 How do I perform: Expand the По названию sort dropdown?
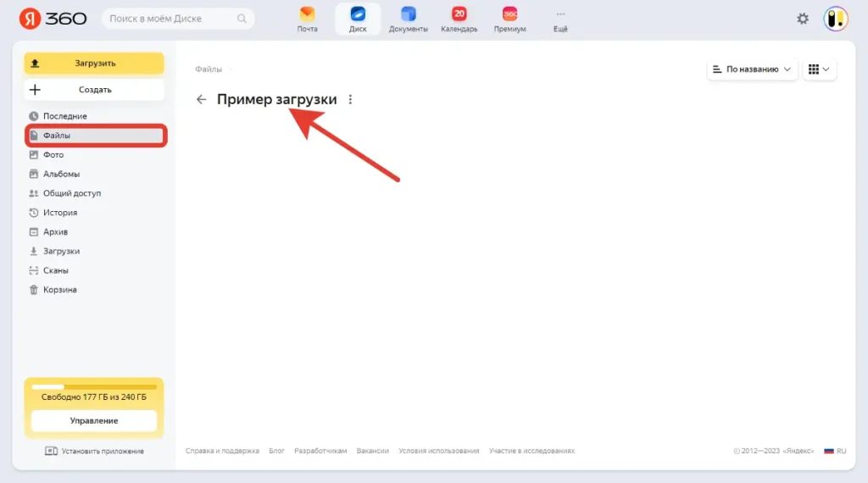point(752,69)
